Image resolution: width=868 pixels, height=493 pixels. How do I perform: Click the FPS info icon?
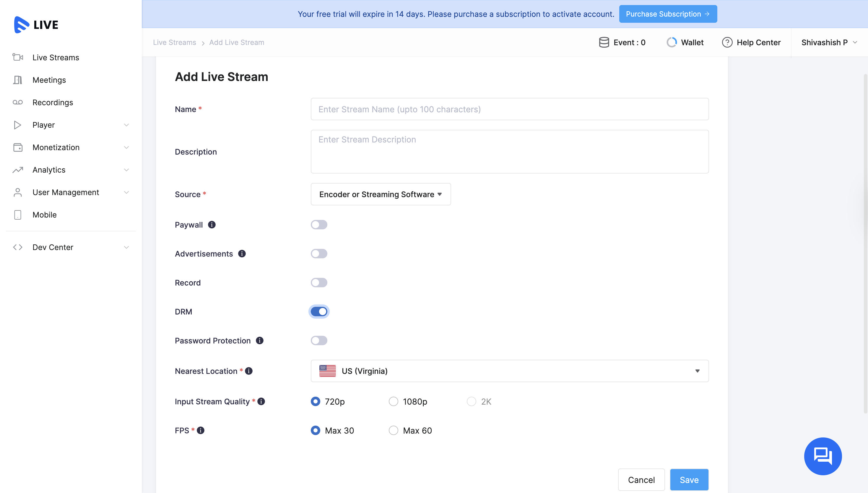201,430
